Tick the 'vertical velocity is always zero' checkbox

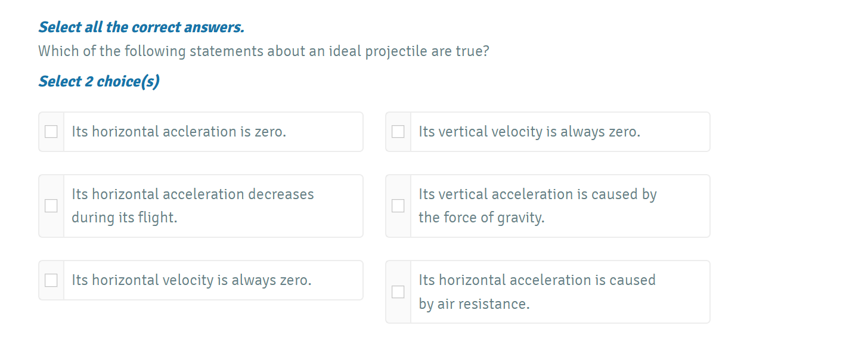tap(398, 132)
